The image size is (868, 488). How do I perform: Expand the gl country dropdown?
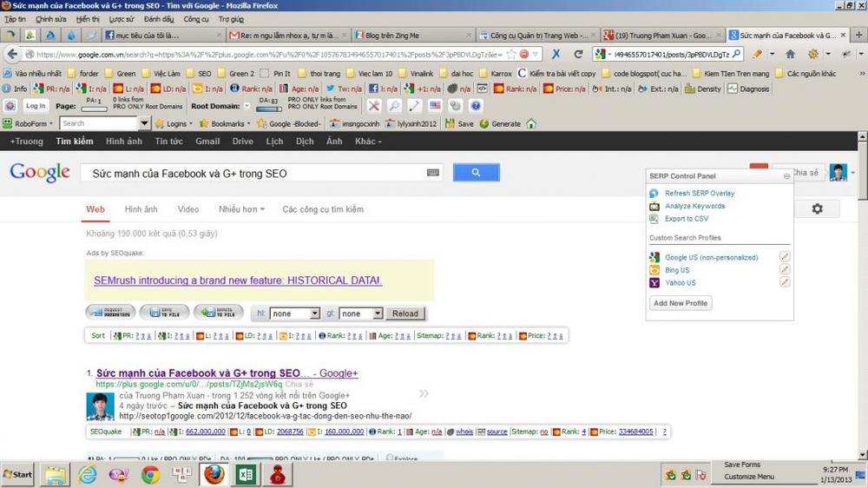(378, 313)
